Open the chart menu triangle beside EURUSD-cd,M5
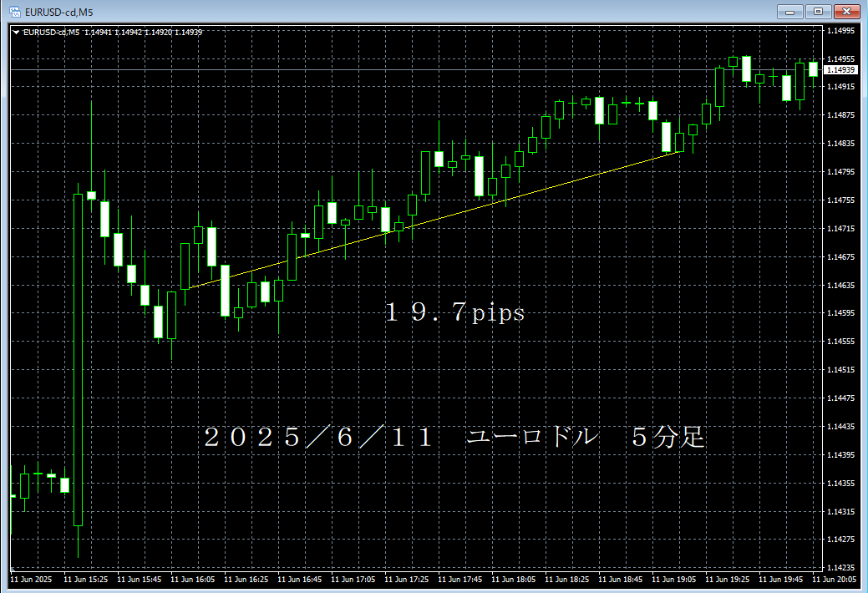868x593 pixels. (16, 33)
